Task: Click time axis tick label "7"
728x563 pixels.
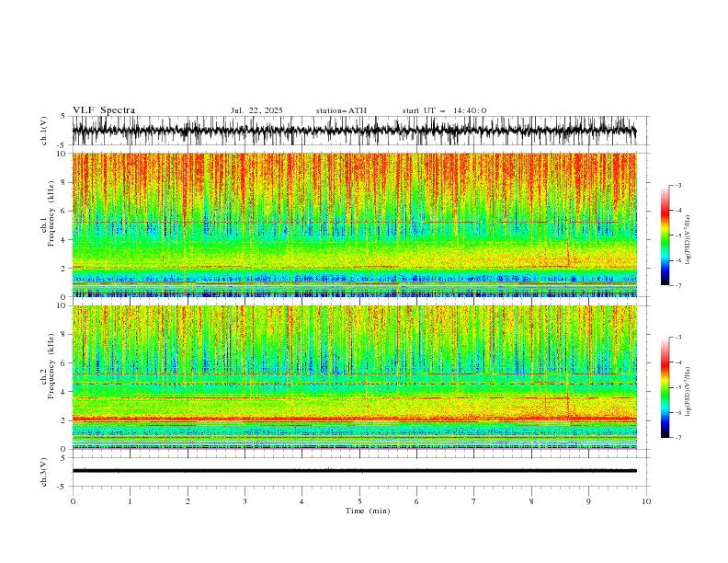Action: pyautogui.click(x=474, y=501)
